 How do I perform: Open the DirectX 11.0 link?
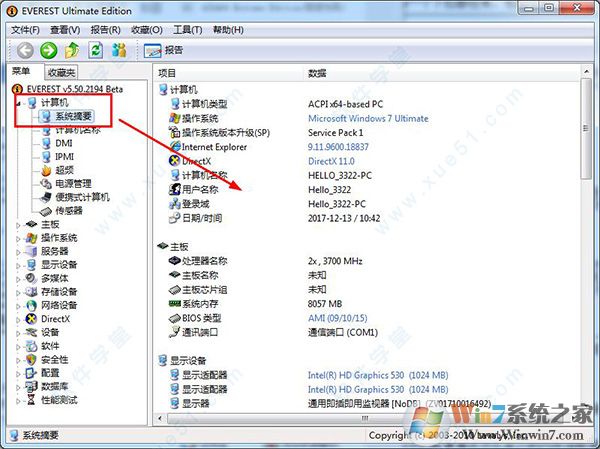click(331, 161)
